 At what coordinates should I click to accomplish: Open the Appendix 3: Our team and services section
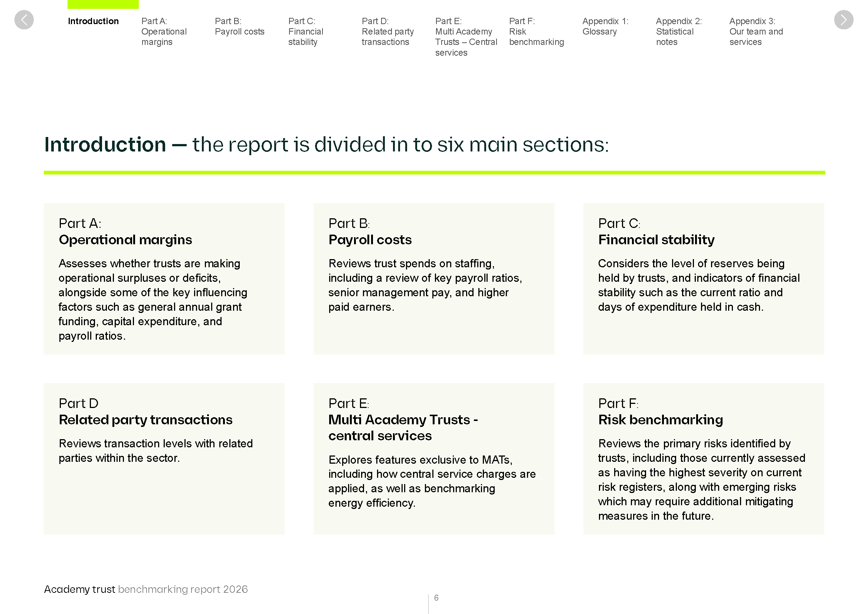point(755,32)
